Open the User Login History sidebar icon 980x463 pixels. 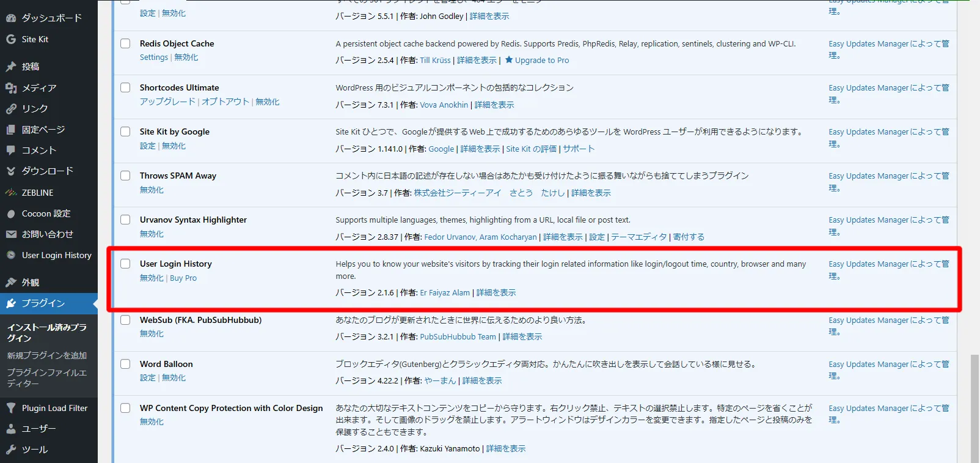click(11, 256)
